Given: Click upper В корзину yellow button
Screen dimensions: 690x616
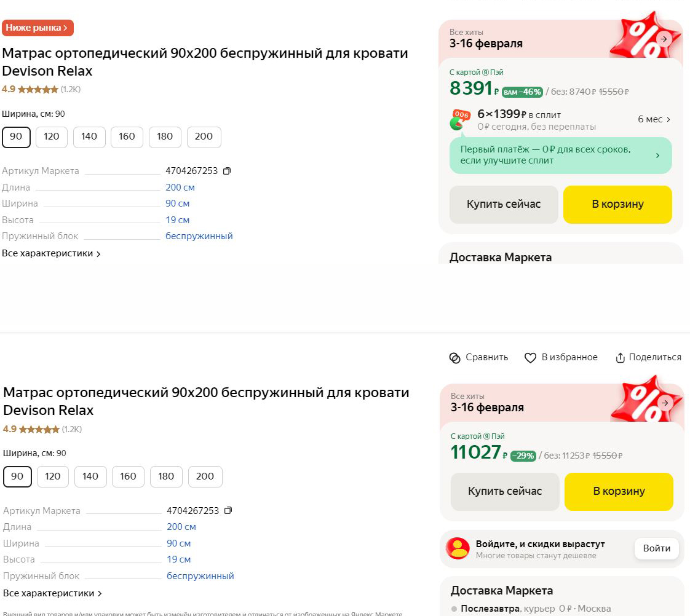Looking at the screenshot, I should [617, 205].
